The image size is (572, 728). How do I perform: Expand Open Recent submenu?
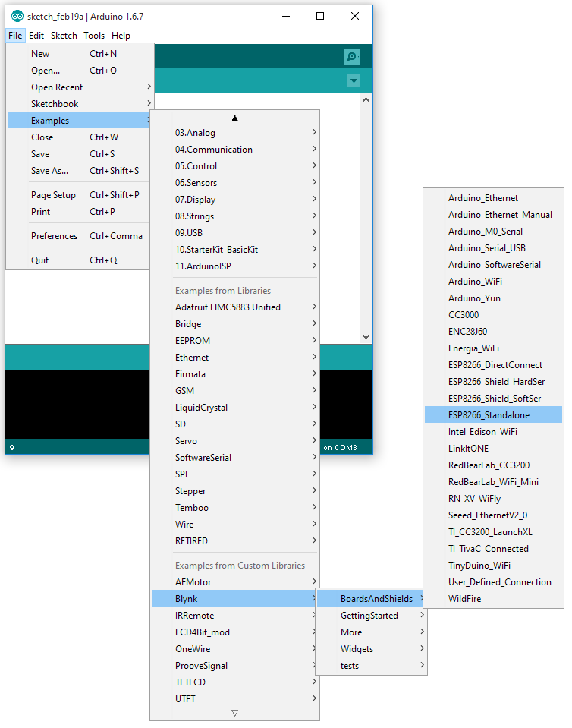click(x=79, y=87)
